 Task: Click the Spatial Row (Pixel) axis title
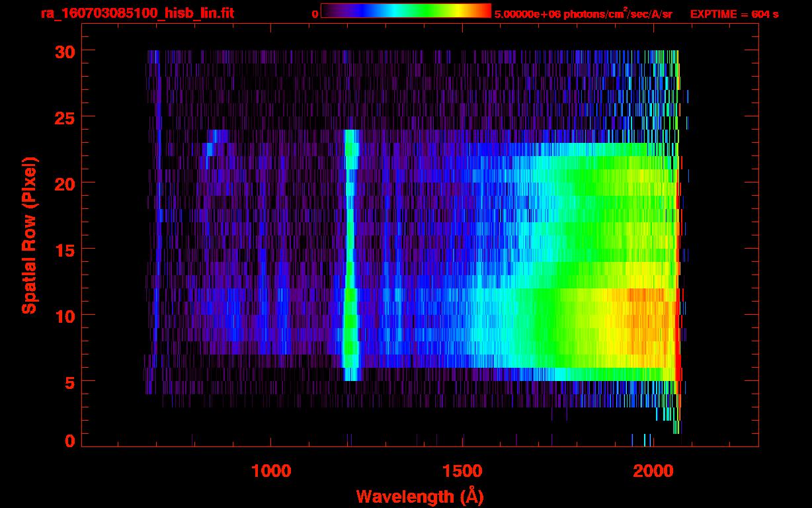pos(28,235)
